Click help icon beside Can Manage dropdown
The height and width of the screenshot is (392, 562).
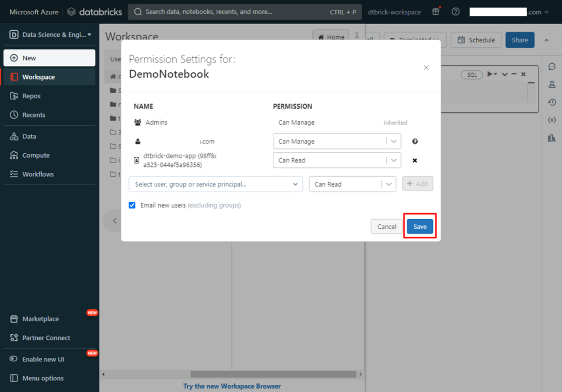415,142
